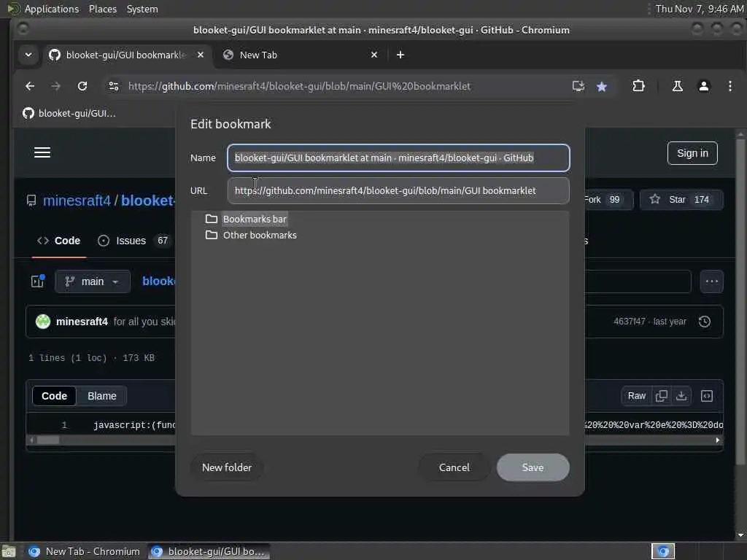The height and width of the screenshot is (560, 747).
Task: Open the more file actions ellipsis button
Action: click(712, 281)
